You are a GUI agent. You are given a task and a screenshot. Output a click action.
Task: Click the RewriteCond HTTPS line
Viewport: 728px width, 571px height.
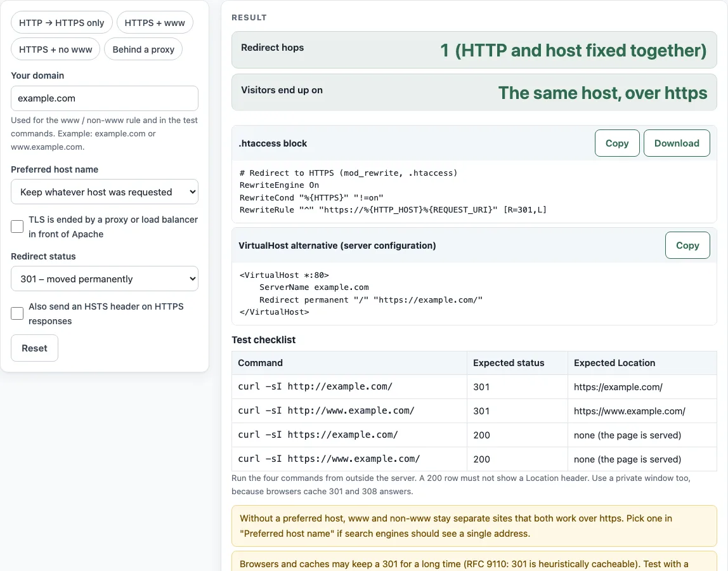click(x=311, y=197)
